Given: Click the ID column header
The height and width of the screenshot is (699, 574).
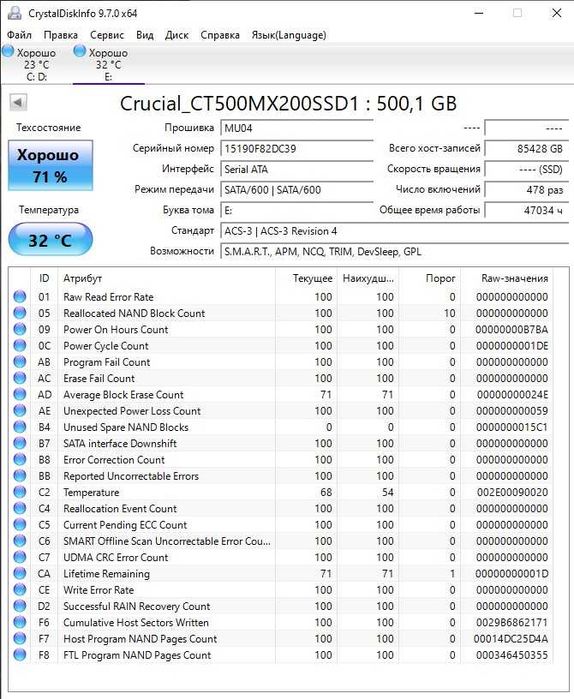Looking at the screenshot, I should click(x=44, y=278).
